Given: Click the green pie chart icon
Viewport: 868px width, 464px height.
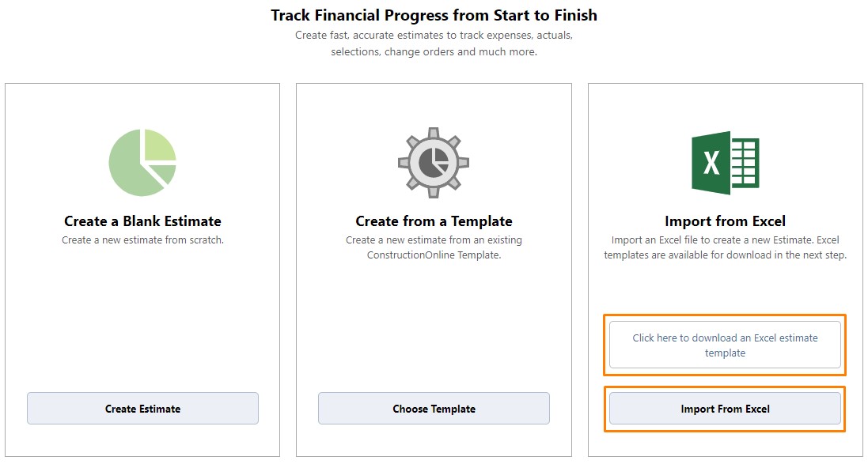Looking at the screenshot, I should tap(142, 163).
